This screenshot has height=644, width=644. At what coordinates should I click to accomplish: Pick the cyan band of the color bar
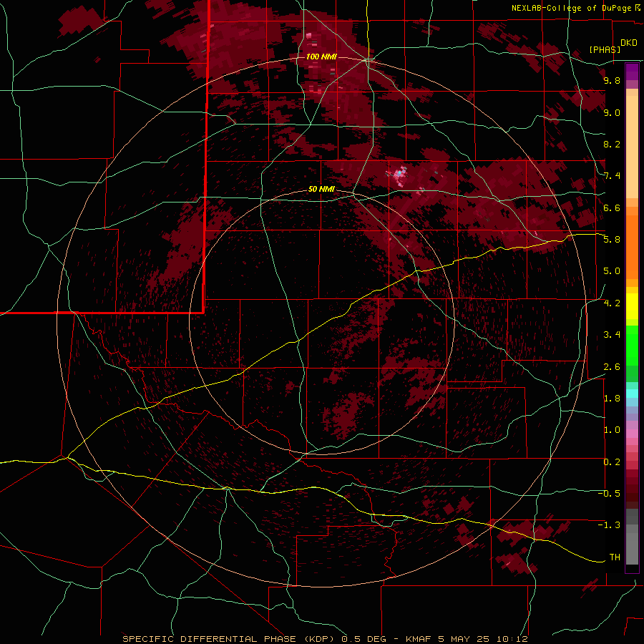pos(632,394)
